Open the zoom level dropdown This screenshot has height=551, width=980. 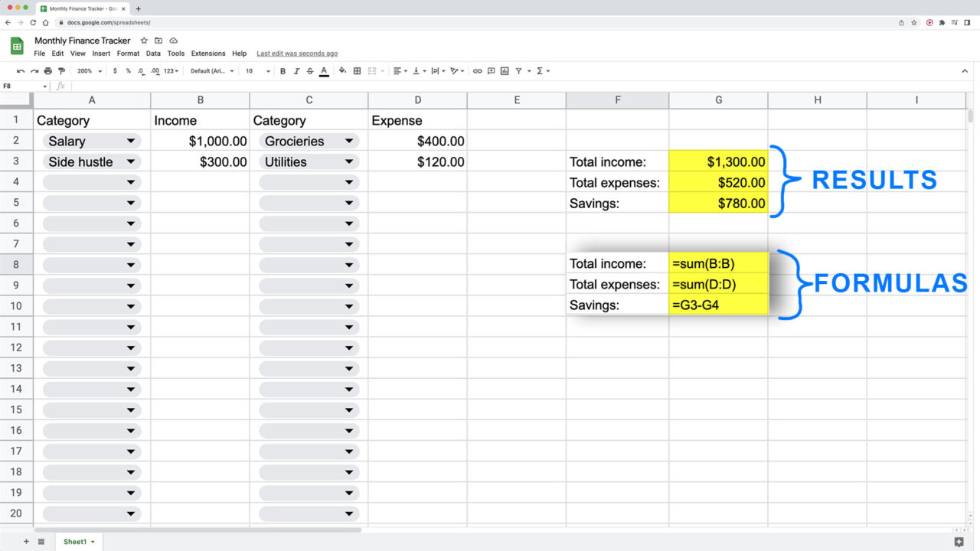click(x=87, y=70)
